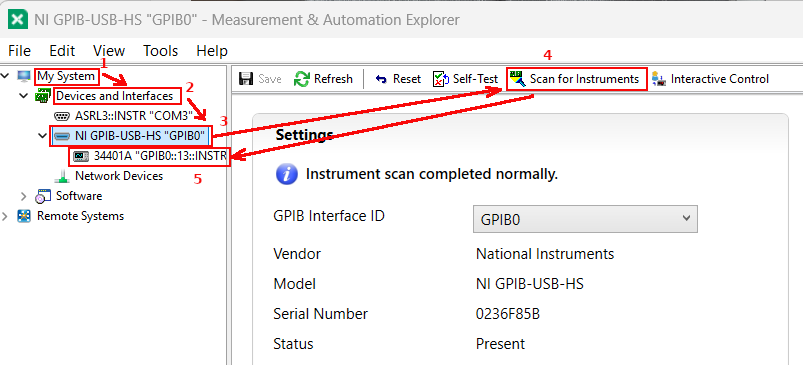Click the Model label

tap(294, 284)
